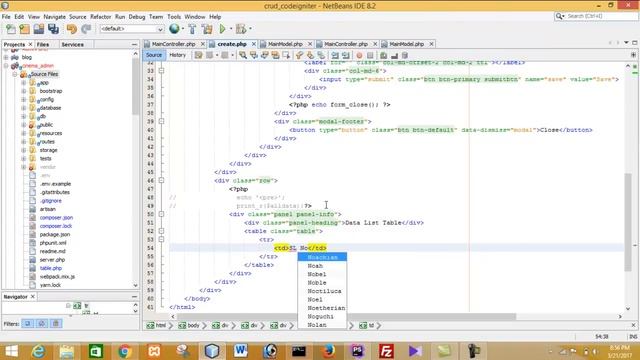Toggle the History view button
Image resolution: width=640 pixels, height=360 pixels.
point(177,55)
